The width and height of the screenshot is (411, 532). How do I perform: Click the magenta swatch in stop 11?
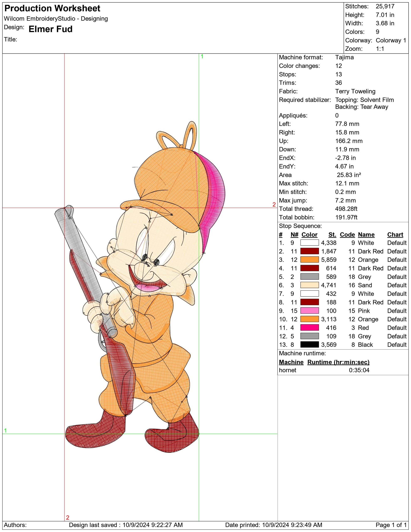[x=309, y=328]
